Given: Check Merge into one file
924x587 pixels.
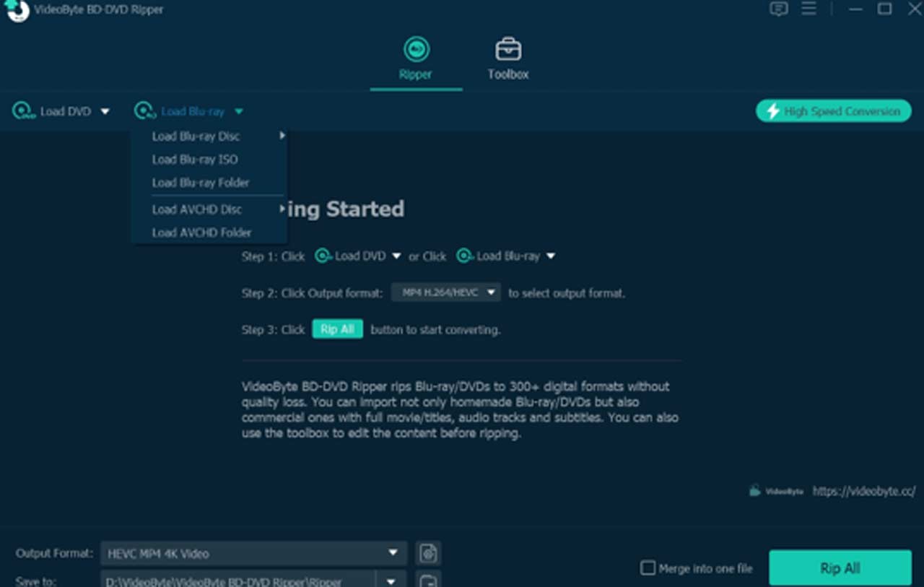Looking at the screenshot, I should tap(648, 568).
